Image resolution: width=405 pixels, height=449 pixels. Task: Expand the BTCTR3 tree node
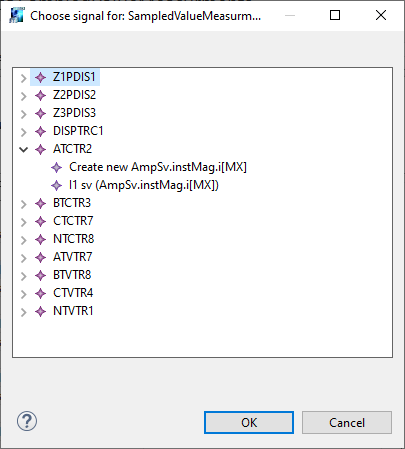(x=23, y=204)
